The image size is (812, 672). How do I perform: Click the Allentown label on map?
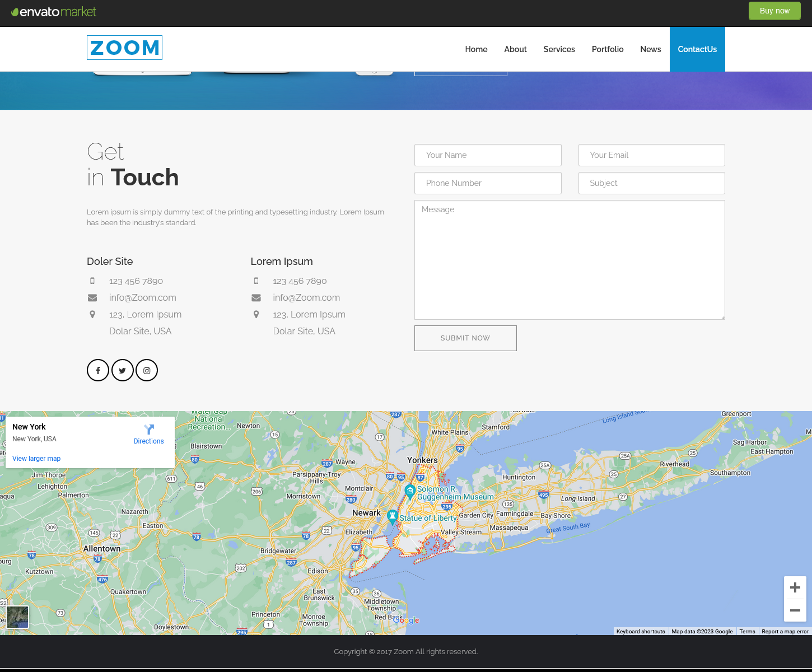pyautogui.click(x=102, y=548)
